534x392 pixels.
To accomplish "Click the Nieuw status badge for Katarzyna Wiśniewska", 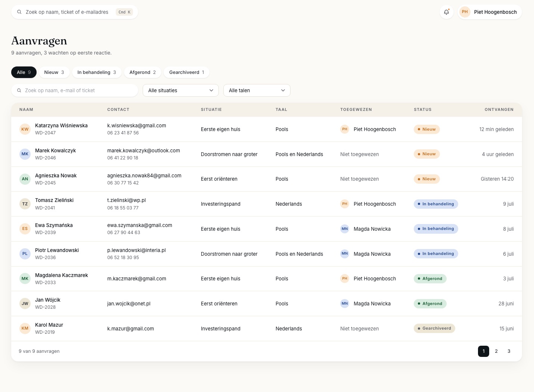I will [x=427, y=129].
